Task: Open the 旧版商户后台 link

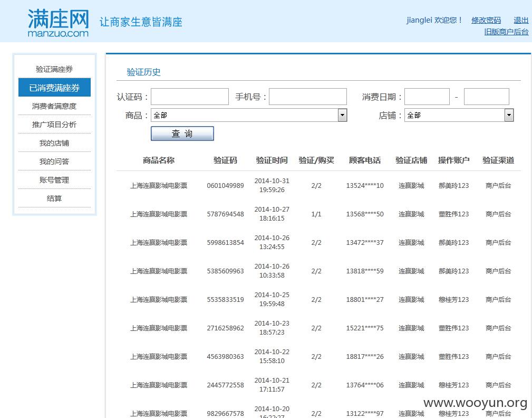Action: [506, 32]
